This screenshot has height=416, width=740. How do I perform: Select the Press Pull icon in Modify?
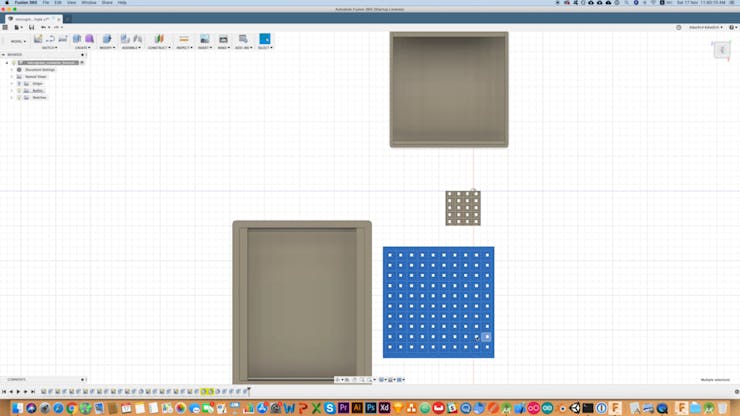coord(107,39)
